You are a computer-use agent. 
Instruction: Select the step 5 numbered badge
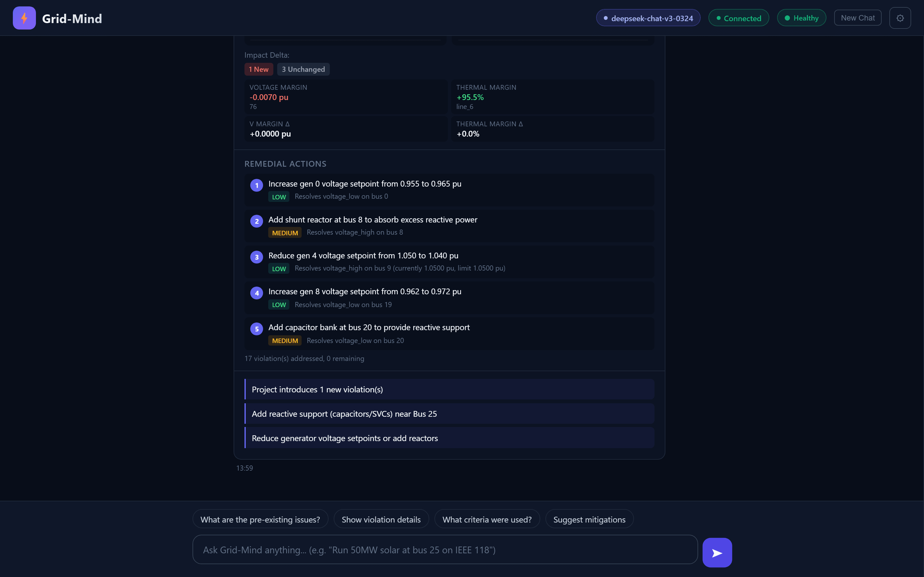256,329
